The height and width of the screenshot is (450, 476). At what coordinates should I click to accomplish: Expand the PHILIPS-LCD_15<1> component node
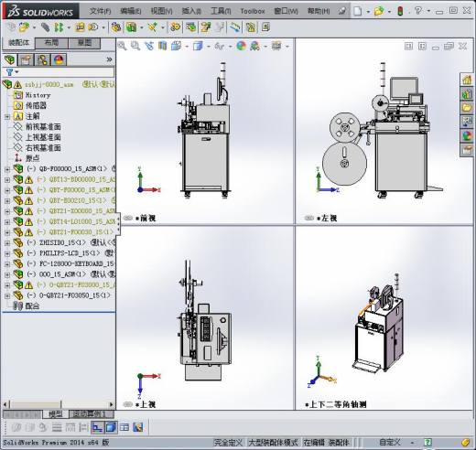click(7, 253)
